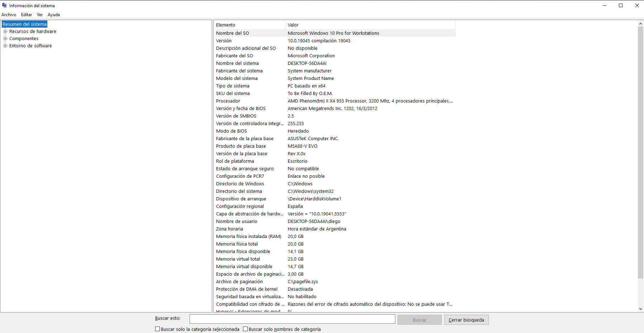The height and width of the screenshot is (333, 644).
Task: Expand Entorno de software node
Action: coord(5,46)
